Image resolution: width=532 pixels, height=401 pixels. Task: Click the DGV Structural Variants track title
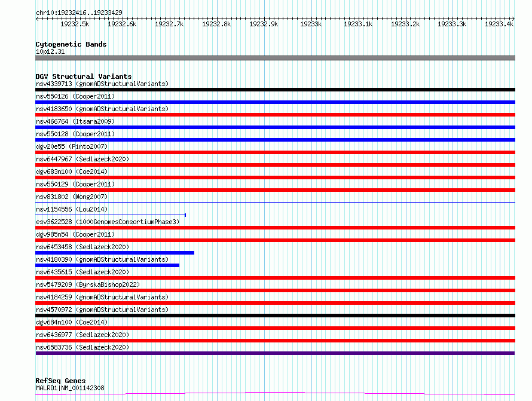pos(84,76)
